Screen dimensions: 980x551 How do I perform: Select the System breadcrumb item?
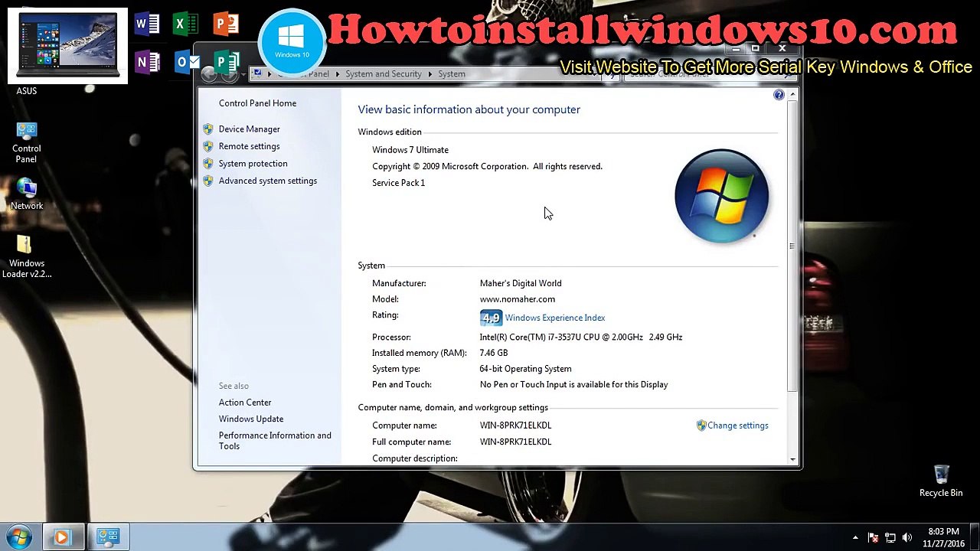pyautogui.click(x=452, y=74)
